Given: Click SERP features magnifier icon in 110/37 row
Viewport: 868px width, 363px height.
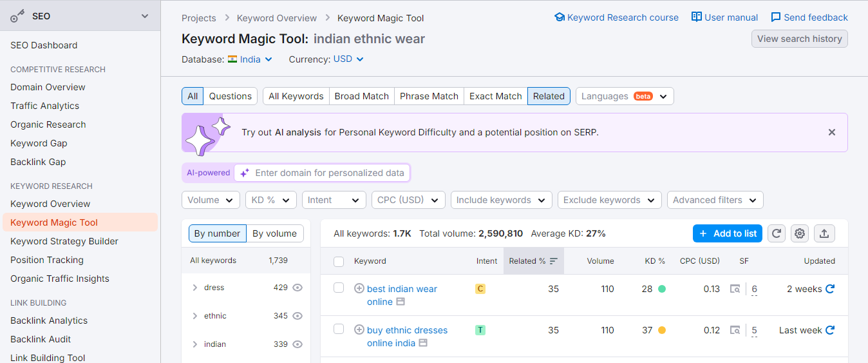Looking at the screenshot, I should pos(735,330).
